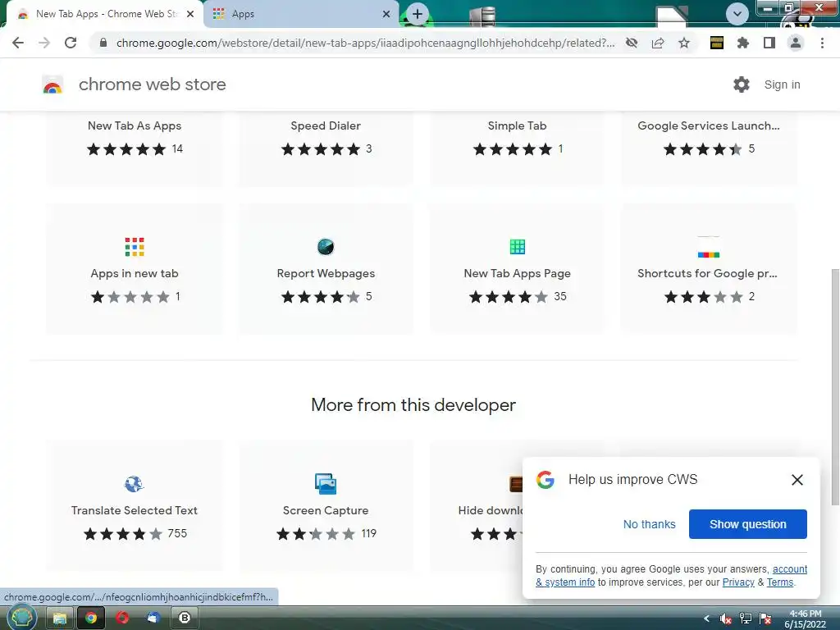Screen dimensions: 840x630
Task: Open the Terms link
Action: (779, 582)
